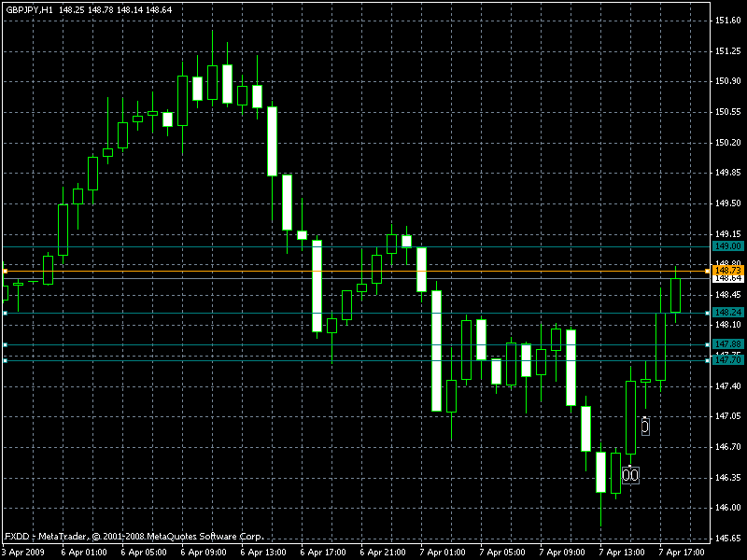Click the 145.65 price scale label

[x=728, y=539]
